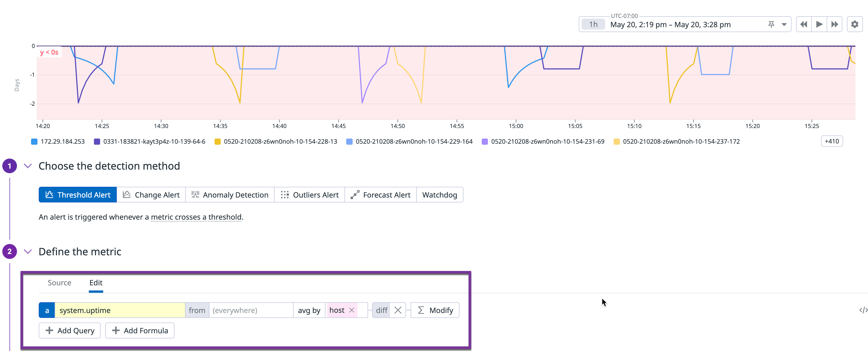Choose Anomaly Detection method
868x351 pixels.
click(x=230, y=195)
